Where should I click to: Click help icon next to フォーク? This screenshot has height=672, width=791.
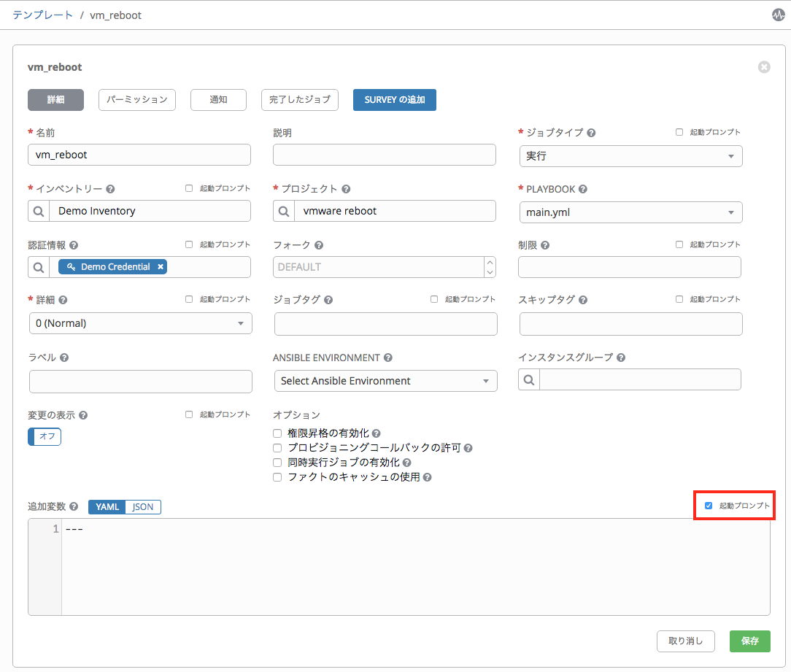pyautogui.click(x=319, y=245)
